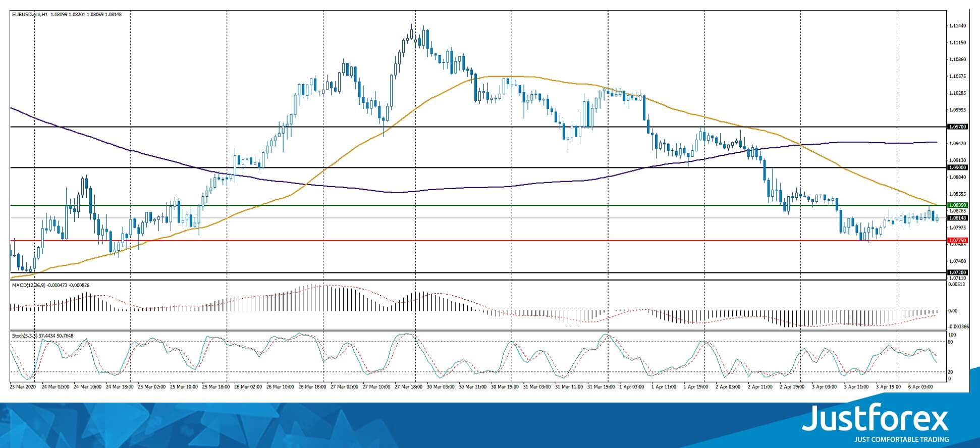Select the 1.08840 price scale value

coord(957,177)
